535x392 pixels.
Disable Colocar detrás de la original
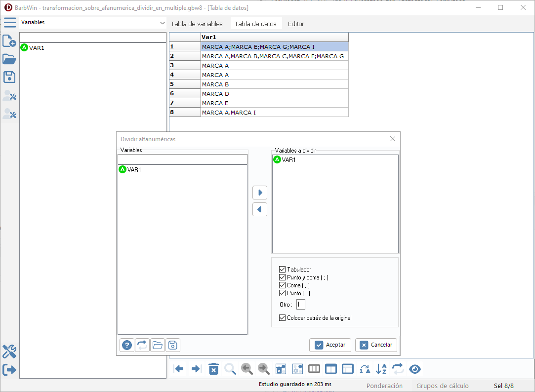(283, 318)
